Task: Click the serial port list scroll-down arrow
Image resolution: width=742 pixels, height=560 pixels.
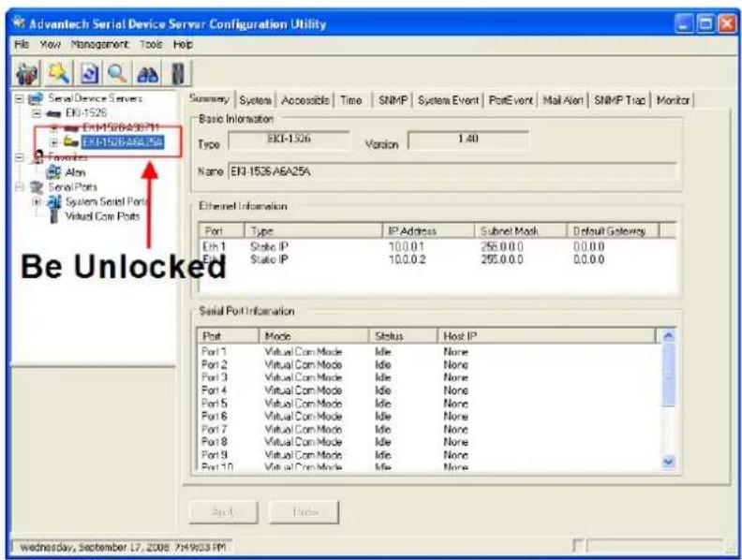Action: [x=668, y=462]
